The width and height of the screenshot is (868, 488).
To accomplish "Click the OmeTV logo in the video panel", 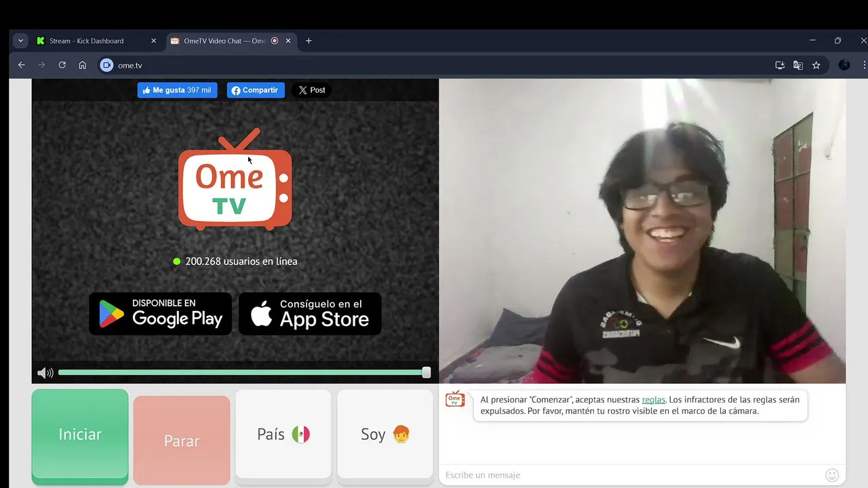I will [x=235, y=180].
